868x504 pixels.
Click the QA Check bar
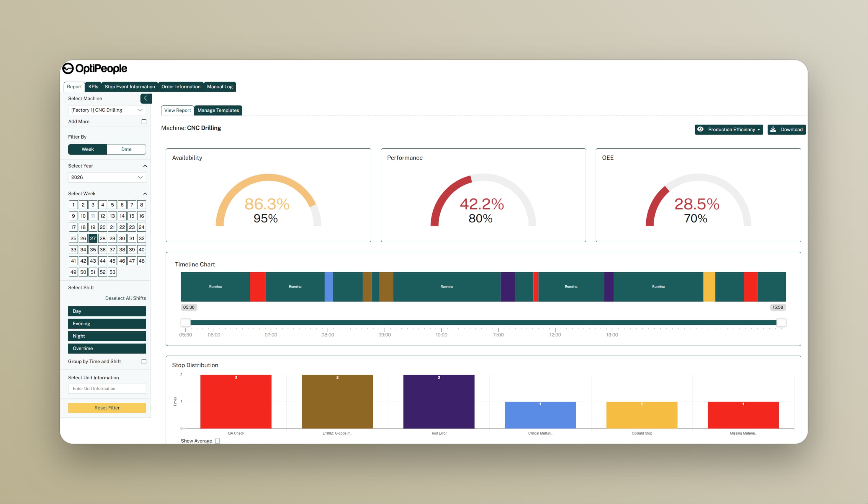click(236, 401)
